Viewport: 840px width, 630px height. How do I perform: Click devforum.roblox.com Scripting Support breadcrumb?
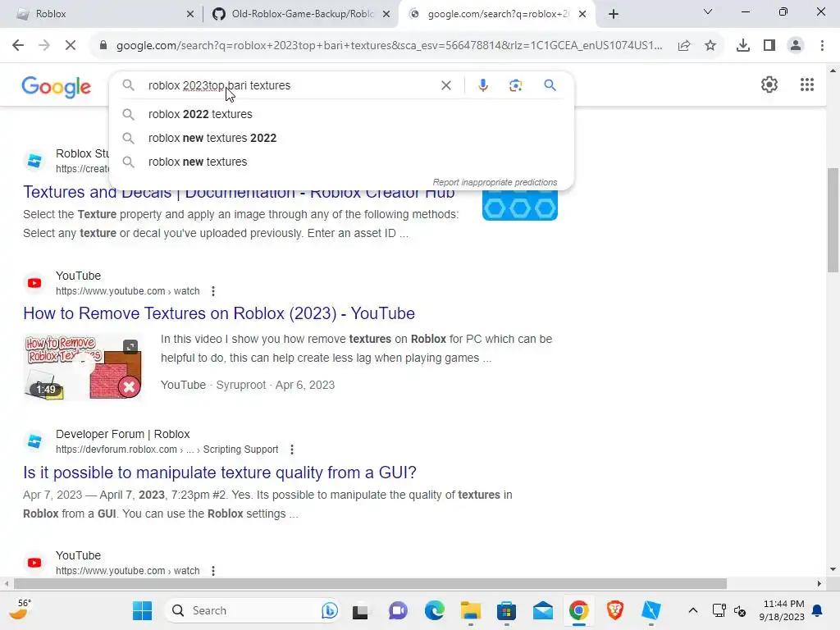(x=167, y=450)
